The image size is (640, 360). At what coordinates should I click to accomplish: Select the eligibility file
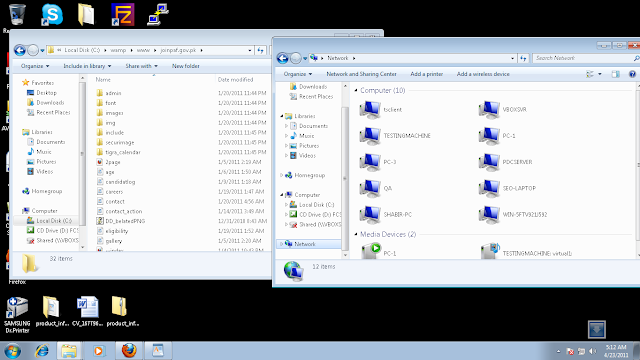pyautogui.click(x=112, y=231)
